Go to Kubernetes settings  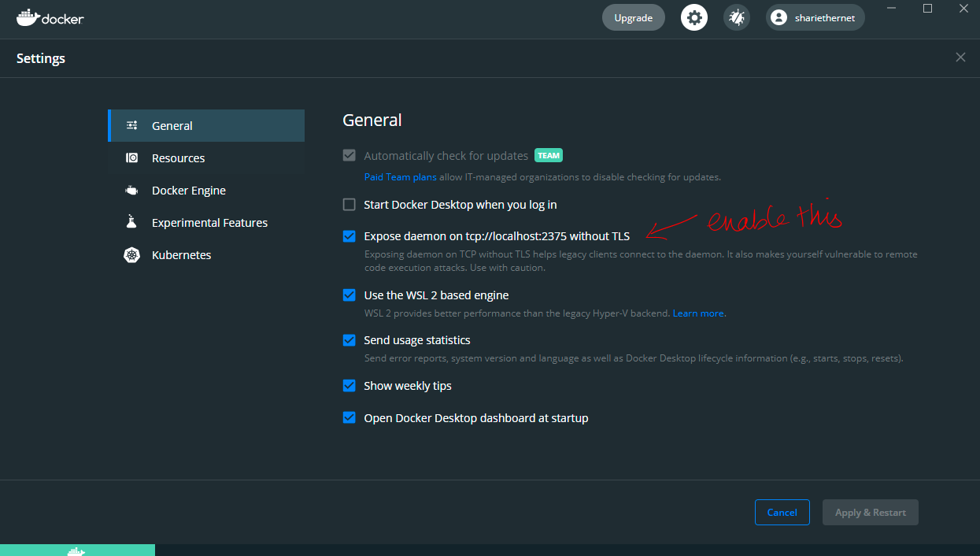[x=206, y=255]
